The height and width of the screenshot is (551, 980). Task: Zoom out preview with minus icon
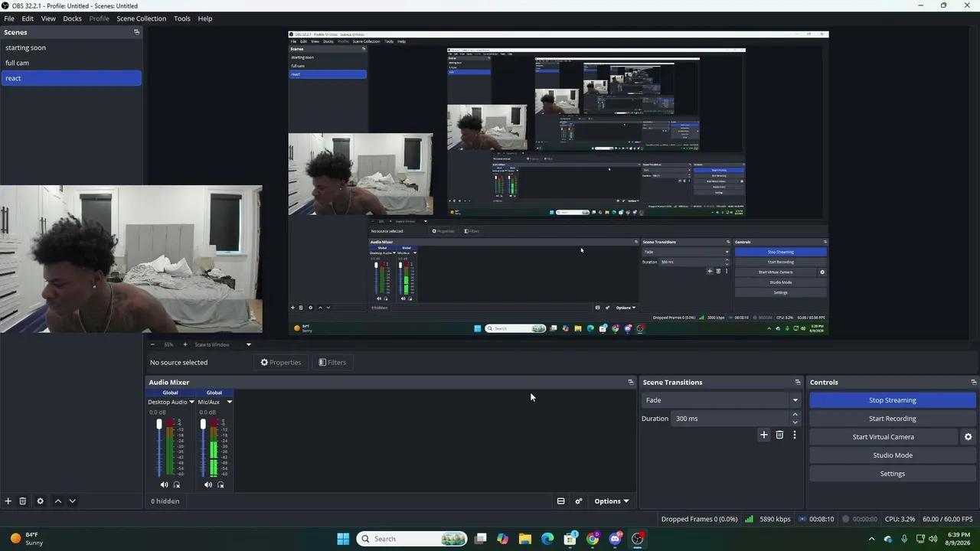tap(152, 344)
